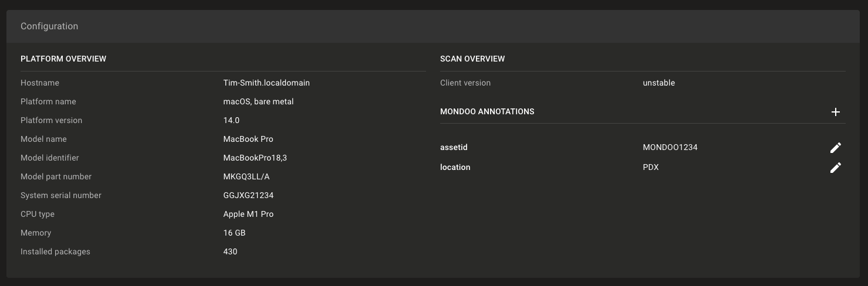The image size is (868, 286).
Task: Click the 16 GB memory value
Action: [x=234, y=233]
